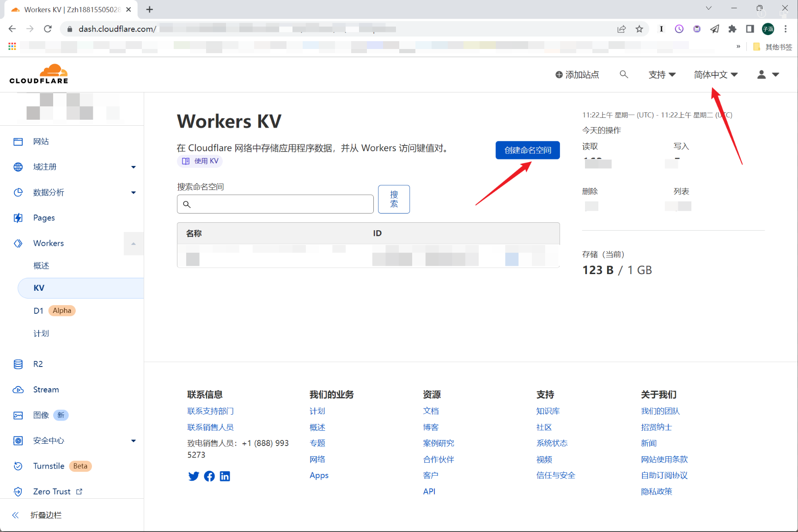Image resolution: width=798 pixels, height=532 pixels.
Task: Open a new browser tab
Action: coord(149,9)
